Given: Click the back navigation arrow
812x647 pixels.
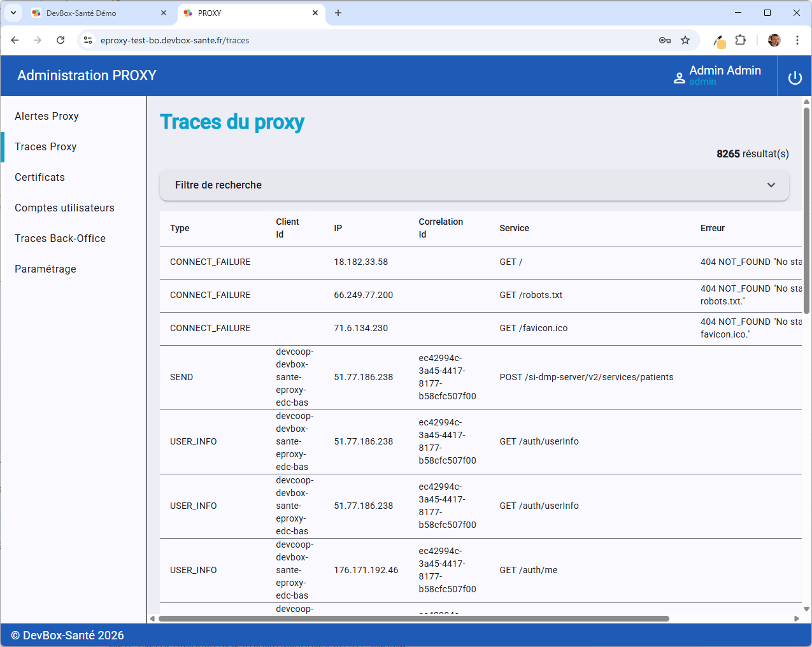Looking at the screenshot, I should pos(15,39).
